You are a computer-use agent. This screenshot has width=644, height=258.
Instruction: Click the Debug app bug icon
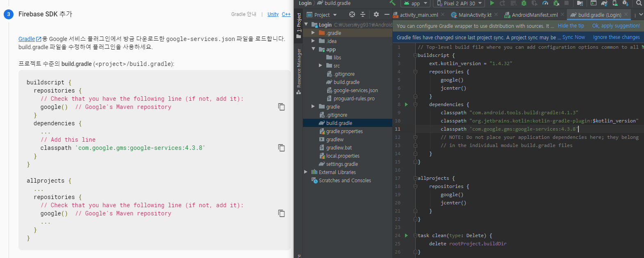pos(524,3)
